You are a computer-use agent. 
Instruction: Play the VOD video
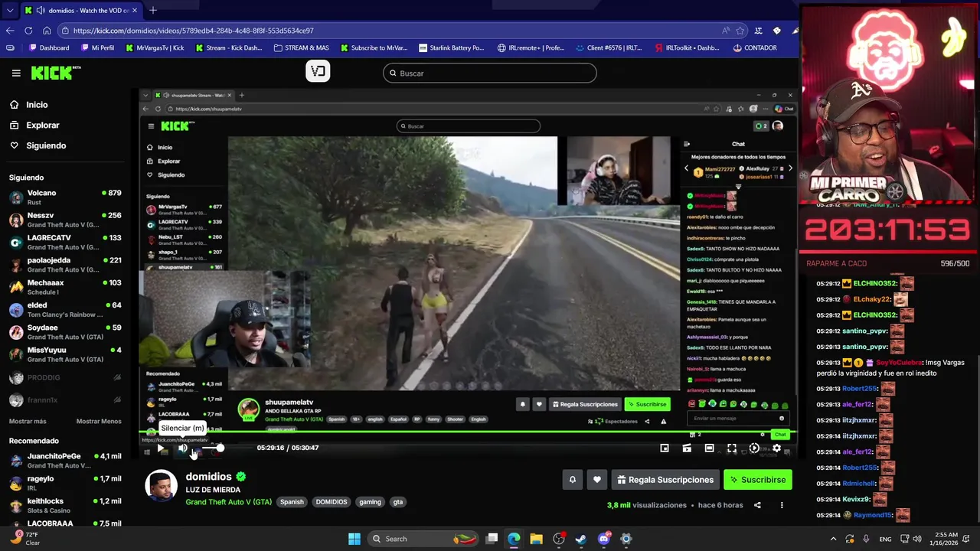click(160, 448)
